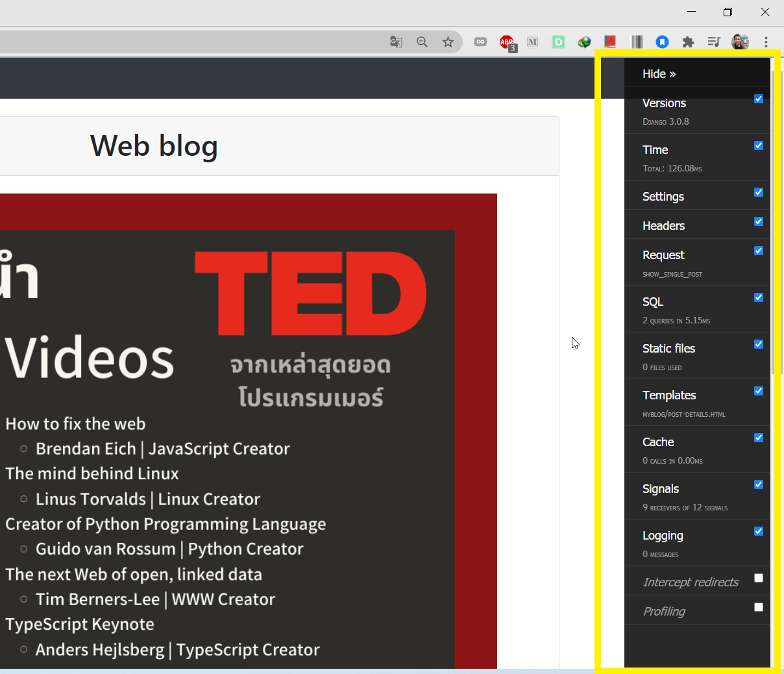Screen dimensions: 784x674
Task: Enable the Profiling checkbox
Action: click(x=759, y=607)
